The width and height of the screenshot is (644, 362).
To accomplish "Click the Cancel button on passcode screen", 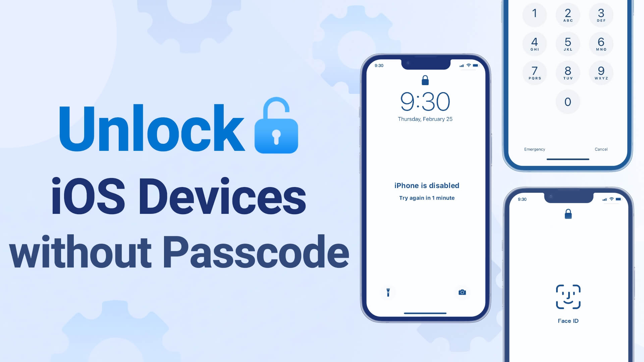I will (601, 149).
